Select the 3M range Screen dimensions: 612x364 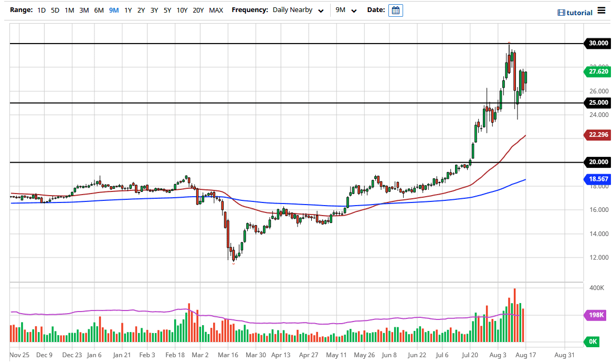pyautogui.click(x=84, y=10)
